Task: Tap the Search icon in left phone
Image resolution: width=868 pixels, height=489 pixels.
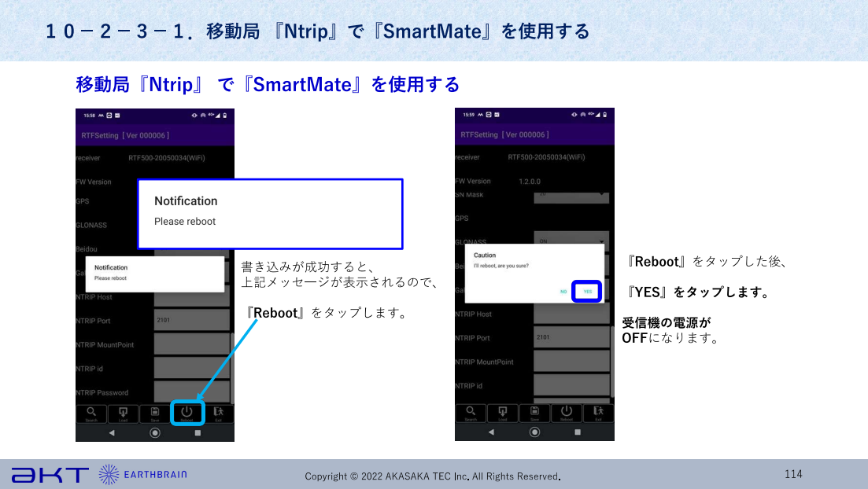Action: coord(91,414)
